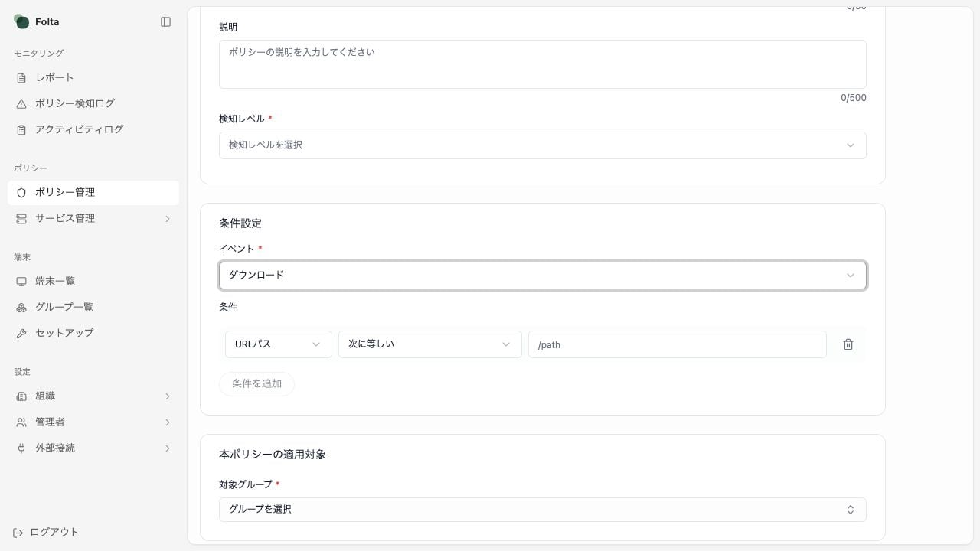Click the ポリシー管理 shield icon
The image size is (980, 551).
pos(21,193)
